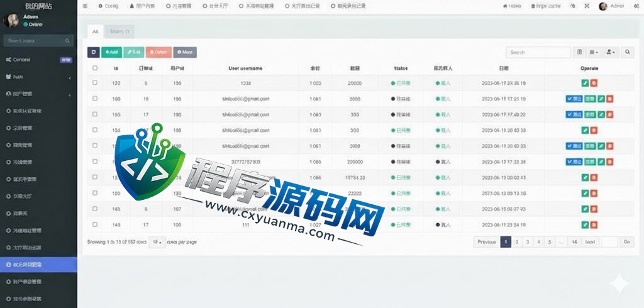The image size is (644, 308).
Task: Click the Operate column header
Action: [x=589, y=68]
